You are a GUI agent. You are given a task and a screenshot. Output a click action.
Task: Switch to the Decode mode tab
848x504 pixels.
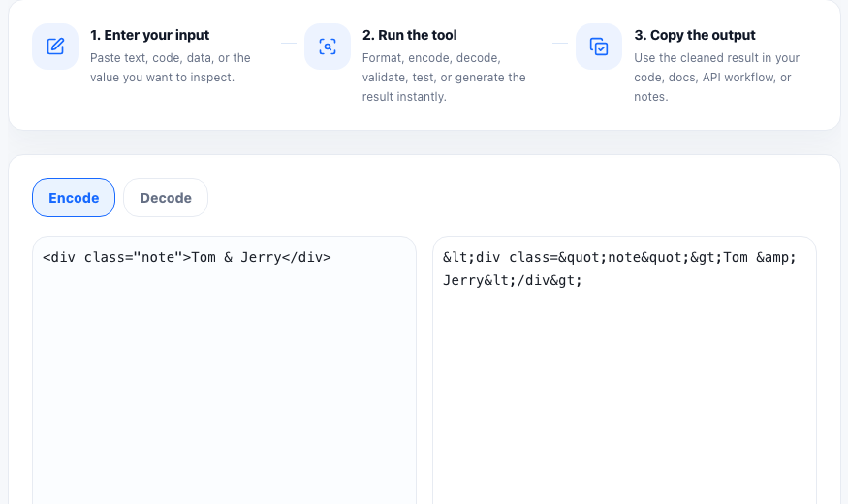166,198
